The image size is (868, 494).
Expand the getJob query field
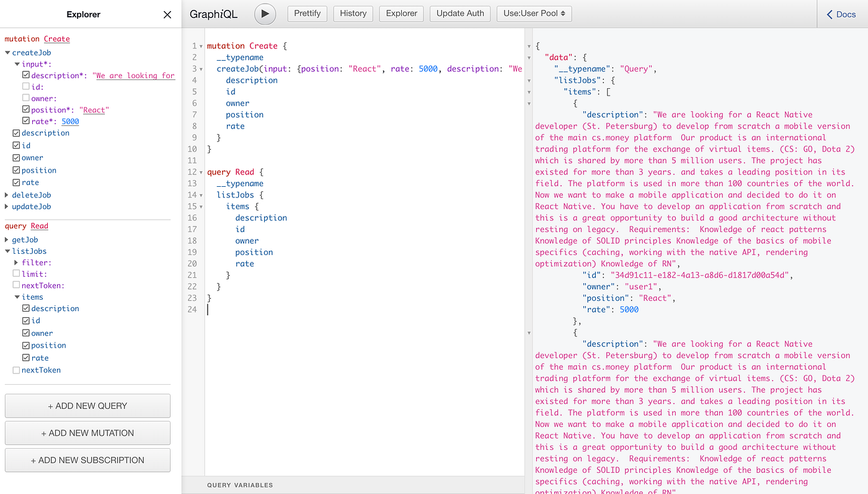pyautogui.click(x=7, y=240)
